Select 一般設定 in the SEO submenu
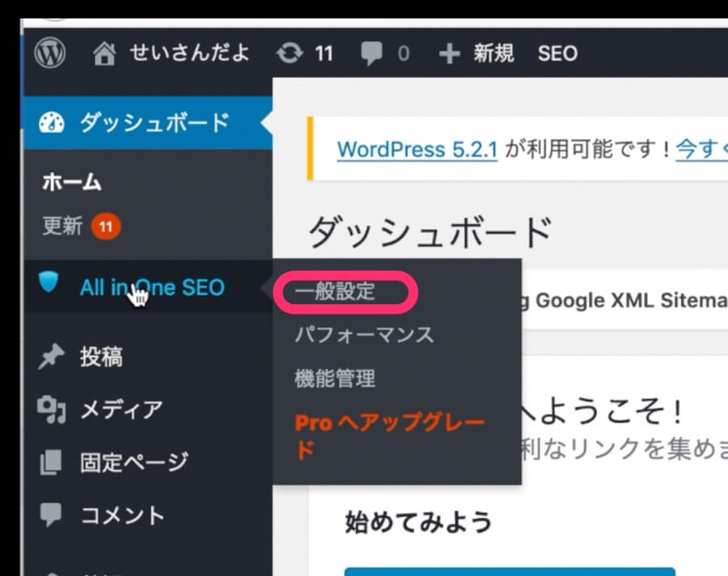This screenshot has width=728, height=576. [336, 292]
